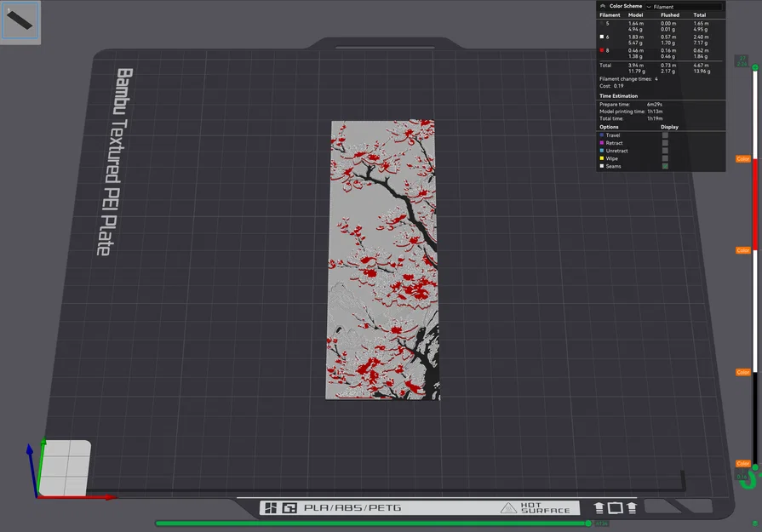Click the grid icon left of the Bambu logo

click(x=271, y=506)
